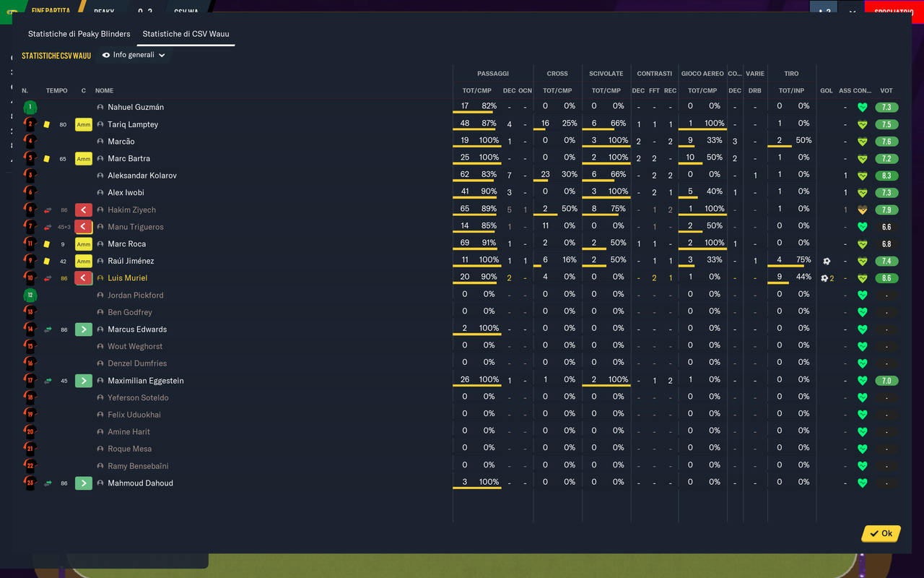Open Aleksandar Kolarov's player name link
924x578 pixels.
pyautogui.click(x=142, y=176)
